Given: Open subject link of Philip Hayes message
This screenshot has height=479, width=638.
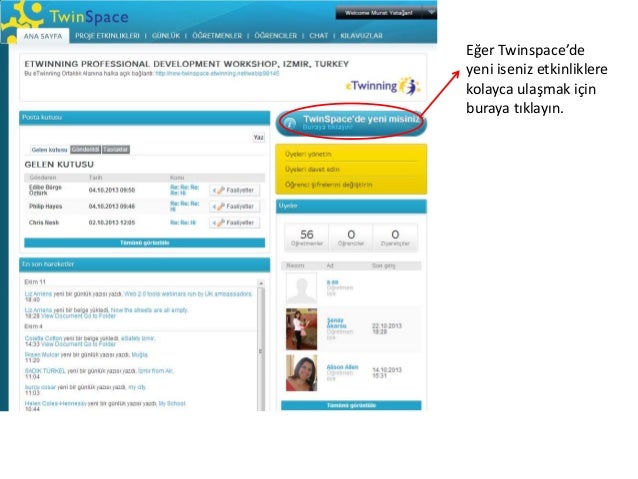Looking at the screenshot, I should tap(184, 206).
